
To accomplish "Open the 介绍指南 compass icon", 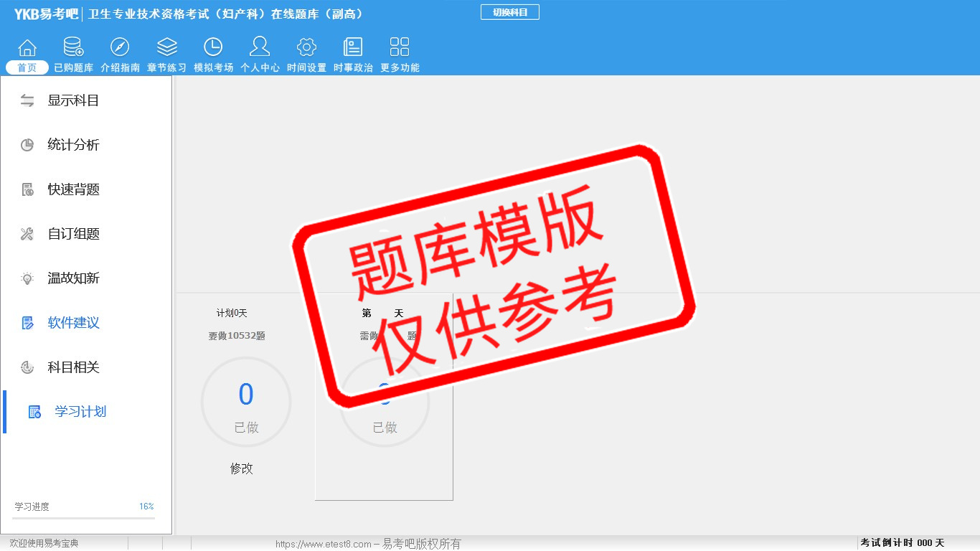I will (x=120, y=48).
